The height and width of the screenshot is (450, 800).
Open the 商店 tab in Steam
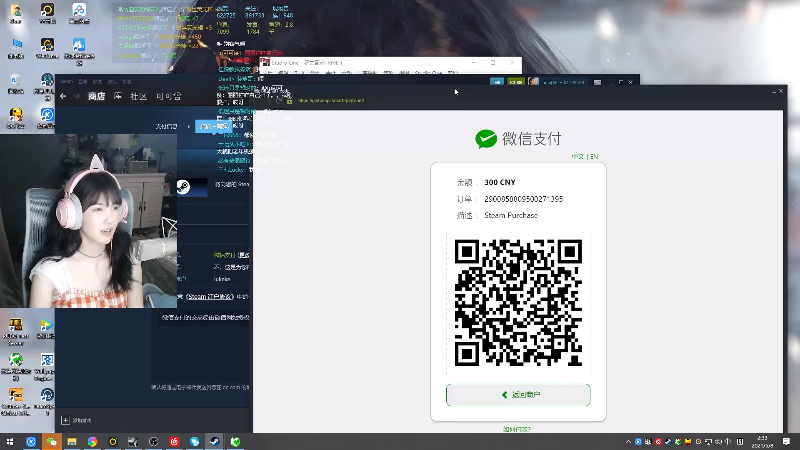[x=96, y=96]
